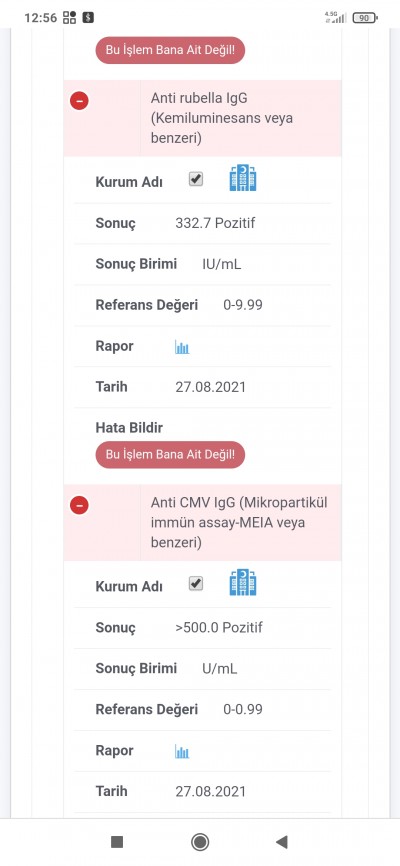Toggle Kurum Adı checkbox under Anti CMV IgG
Viewport: 400px width, 866px height.
tap(196, 583)
